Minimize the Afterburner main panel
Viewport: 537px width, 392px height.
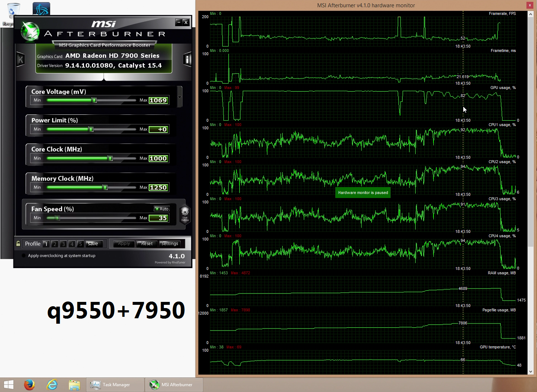179,22
